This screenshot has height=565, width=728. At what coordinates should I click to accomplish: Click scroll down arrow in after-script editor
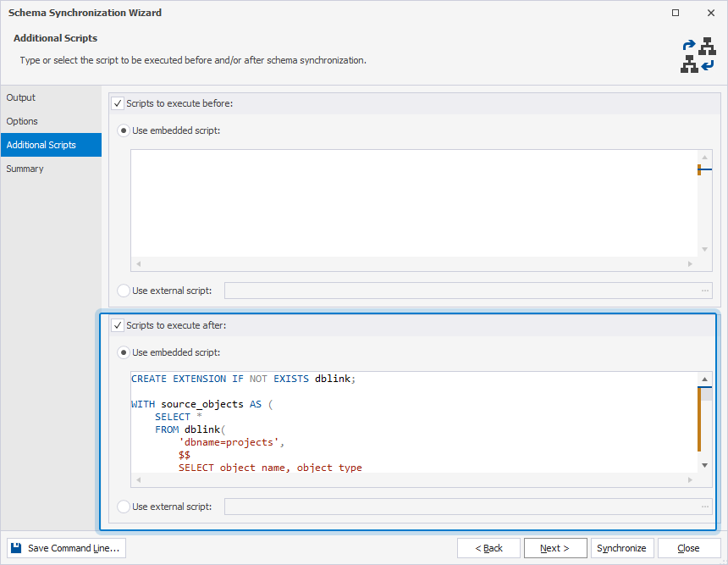point(705,465)
